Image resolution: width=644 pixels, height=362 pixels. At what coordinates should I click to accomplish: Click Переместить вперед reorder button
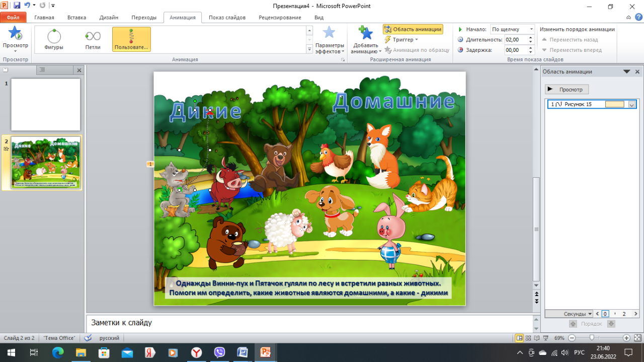click(x=571, y=50)
